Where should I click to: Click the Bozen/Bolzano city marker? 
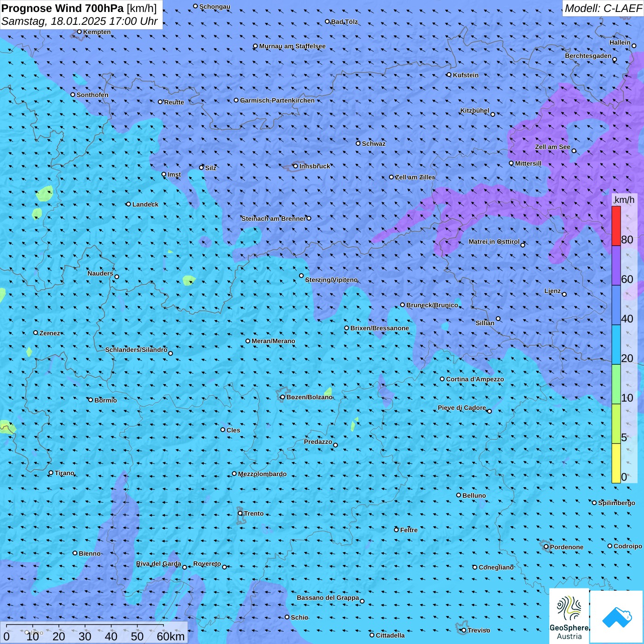[282, 397]
